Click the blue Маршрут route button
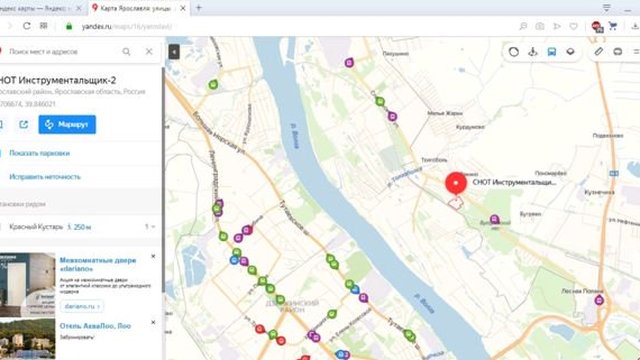Viewport: 640px width, 360px height. [67, 124]
